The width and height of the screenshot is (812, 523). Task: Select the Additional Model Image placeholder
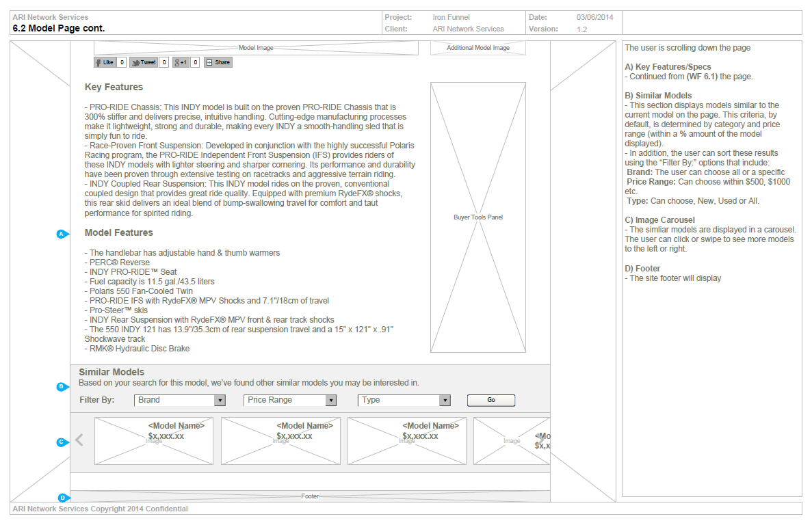click(478, 48)
